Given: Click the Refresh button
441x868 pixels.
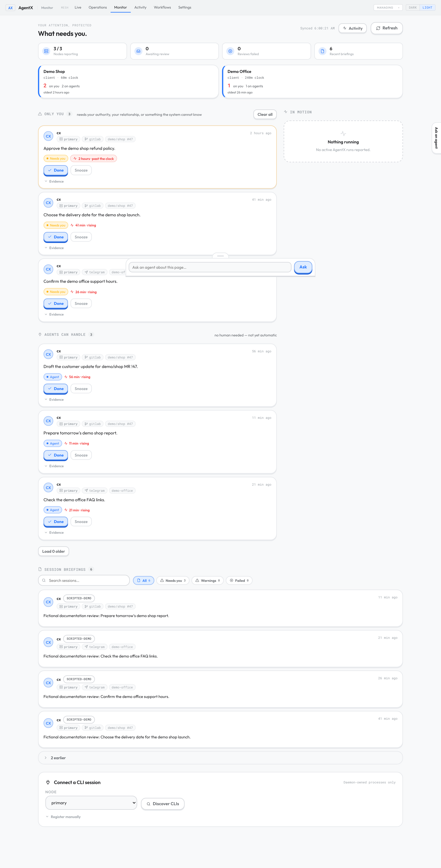Looking at the screenshot, I should 387,28.
